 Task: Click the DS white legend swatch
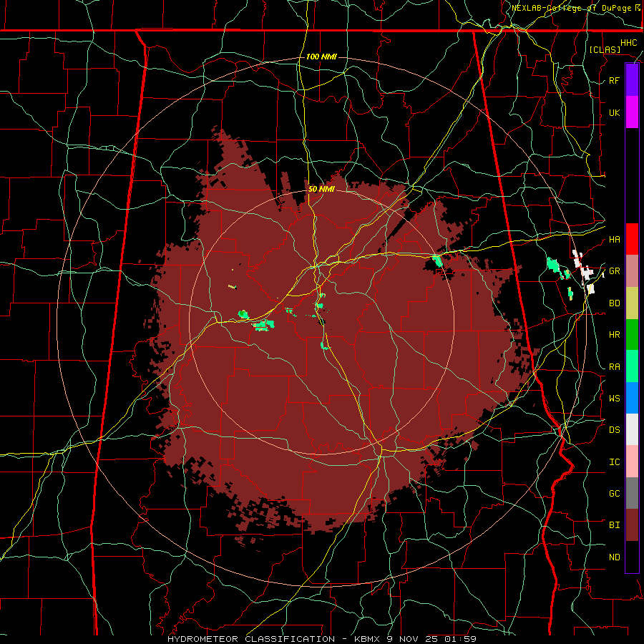pyautogui.click(x=632, y=429)
